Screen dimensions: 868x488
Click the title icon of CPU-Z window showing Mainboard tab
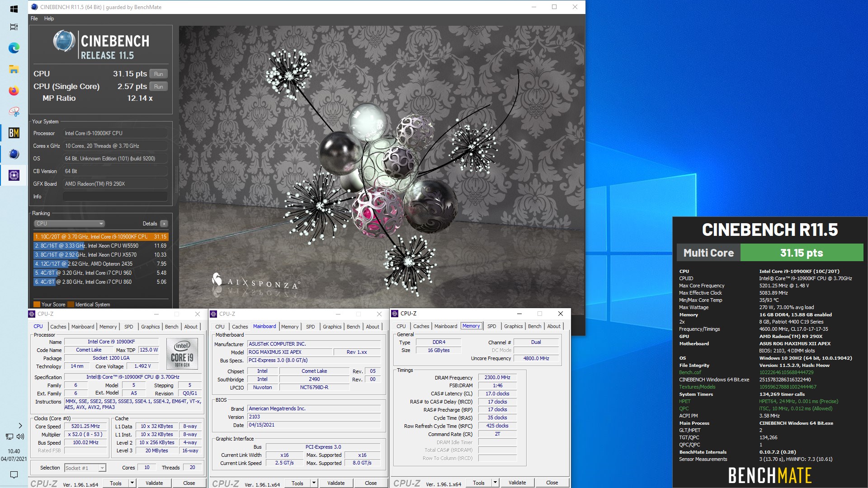[x=213, y=314]
